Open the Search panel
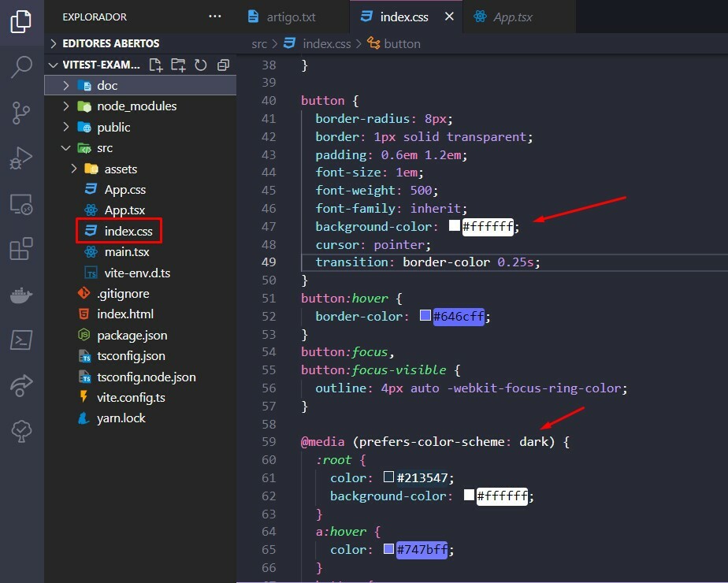728x583 pixels. tap(21, 68)
